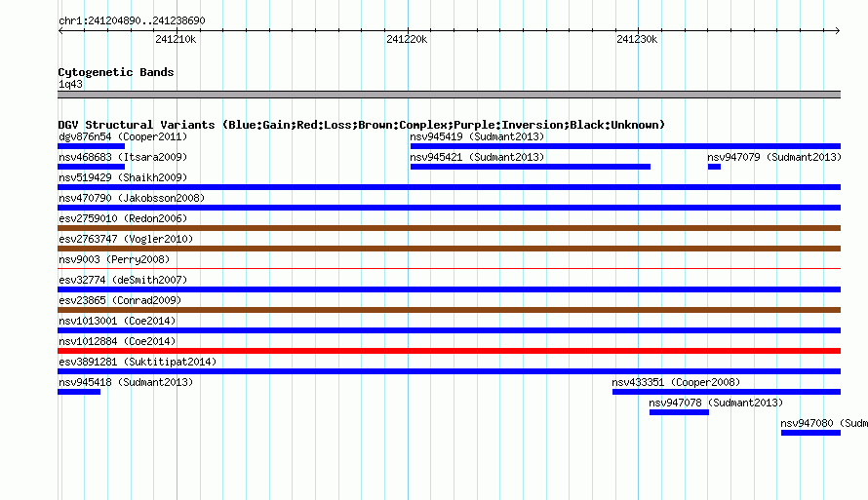The width and height of the screenshot is (868, 500).
Task: Click nsv945418 (Sudmant2013) label
Action: [126, 382]
